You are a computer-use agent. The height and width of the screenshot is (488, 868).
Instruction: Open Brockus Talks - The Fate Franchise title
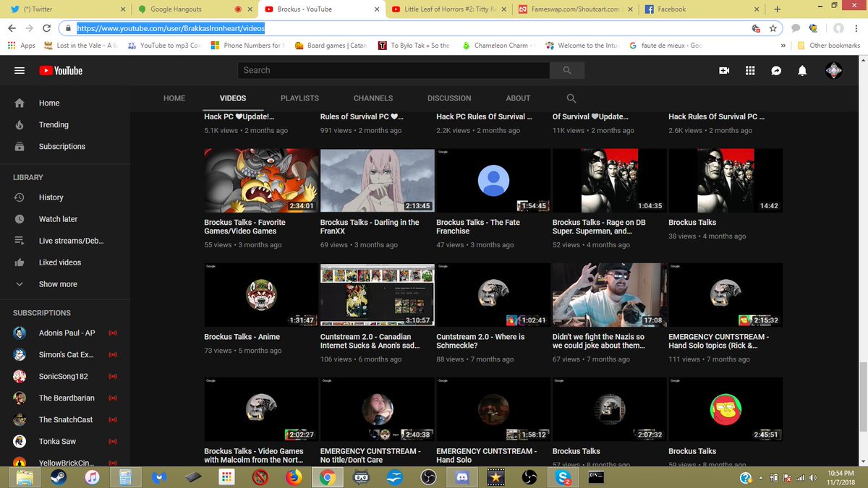pos(478,227)
